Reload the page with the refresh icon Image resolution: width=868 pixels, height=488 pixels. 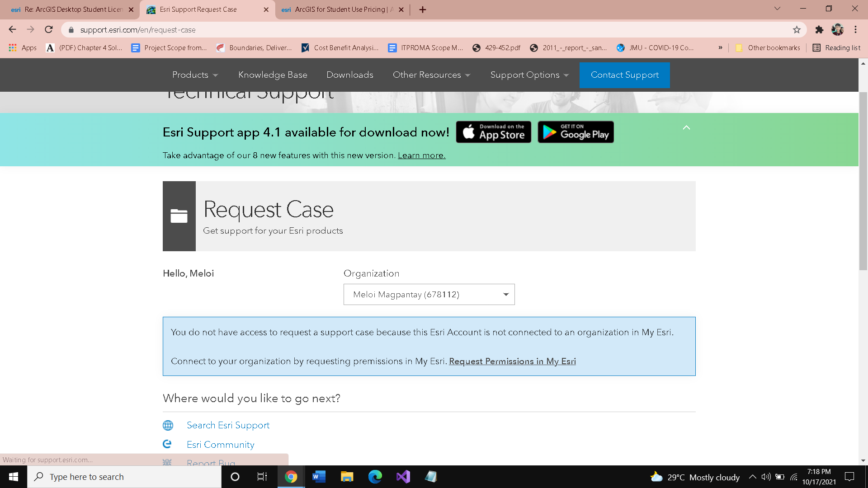point(49,30)
